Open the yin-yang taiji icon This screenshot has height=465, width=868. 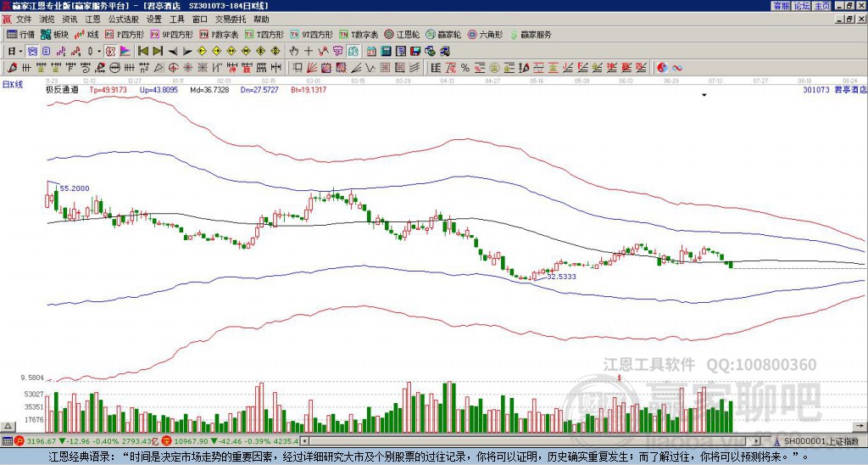click(x=662, y=68)
